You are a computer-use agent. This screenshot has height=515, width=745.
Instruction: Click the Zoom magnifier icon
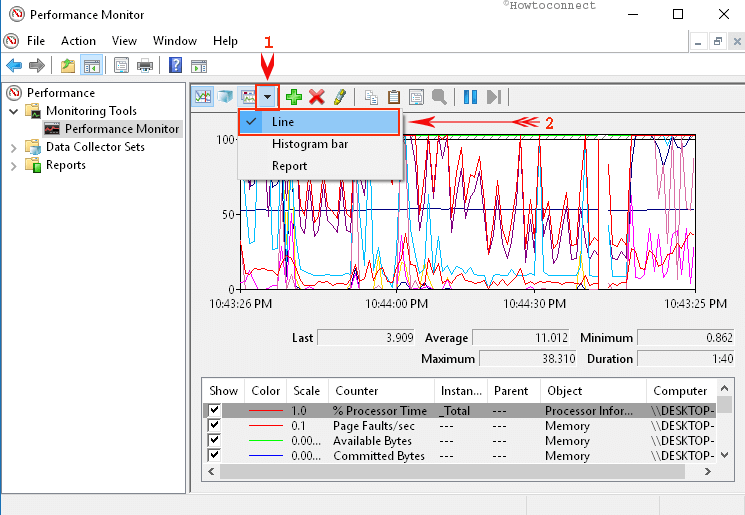439,97
